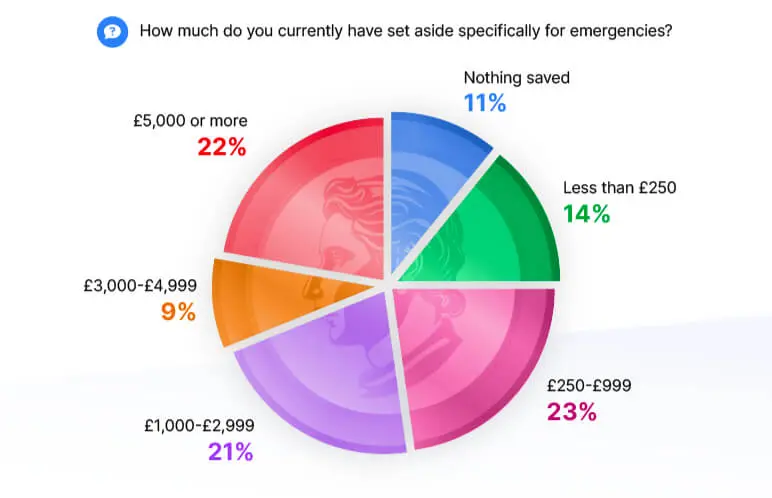Click the 23% percentage value
The height and width of the screenshot is (498, 772).
(x=572, y=411)
